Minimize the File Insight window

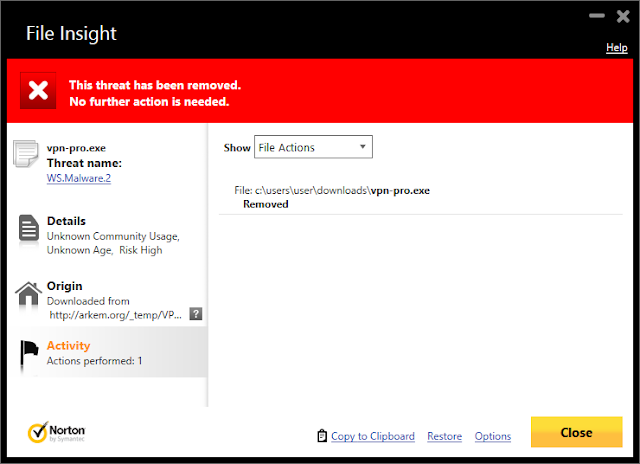click(x=597, y=16)
